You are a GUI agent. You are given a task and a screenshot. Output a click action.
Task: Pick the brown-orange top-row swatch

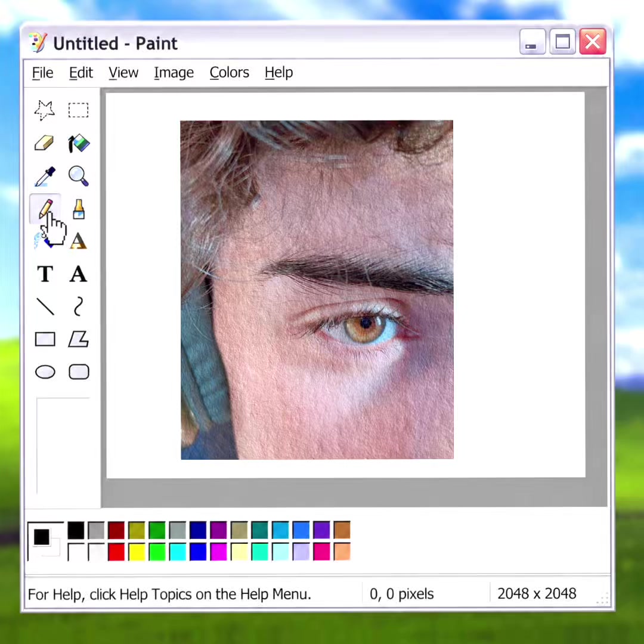point(342,530)
